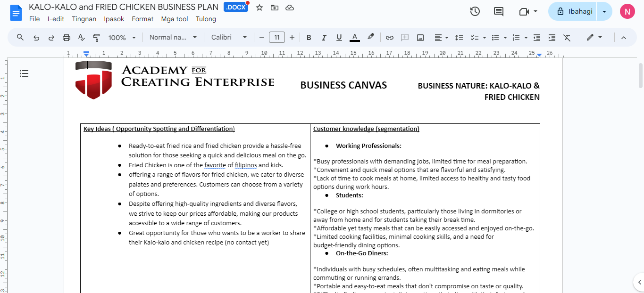Hide the menus with the chevron
The width and height of the screenshot is (644, 293).
point(623,37)
